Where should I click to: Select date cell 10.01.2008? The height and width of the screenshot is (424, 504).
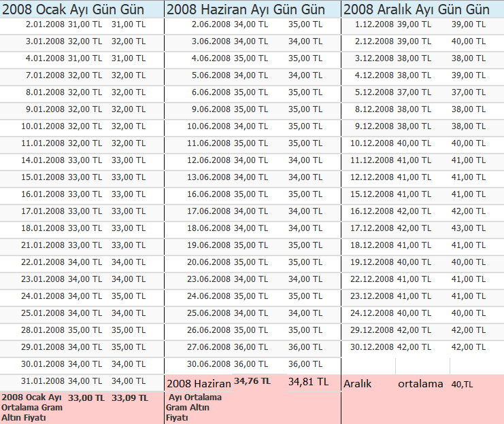43,126
